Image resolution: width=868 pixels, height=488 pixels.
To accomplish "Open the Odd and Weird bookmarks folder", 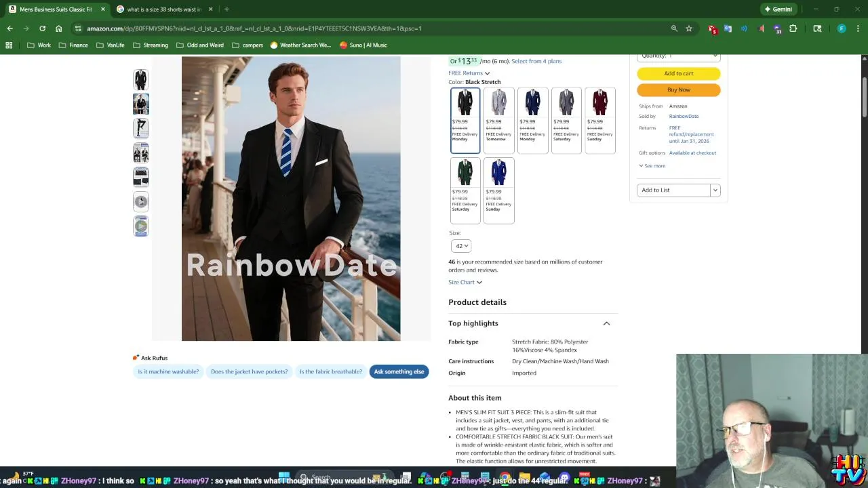I will pos(200,45).
